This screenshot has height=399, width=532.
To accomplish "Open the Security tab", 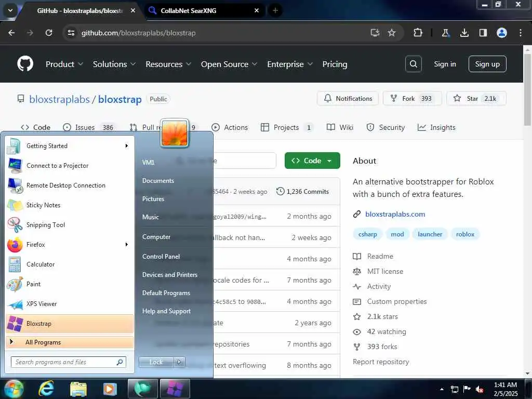I will click(x=386, y=127).
